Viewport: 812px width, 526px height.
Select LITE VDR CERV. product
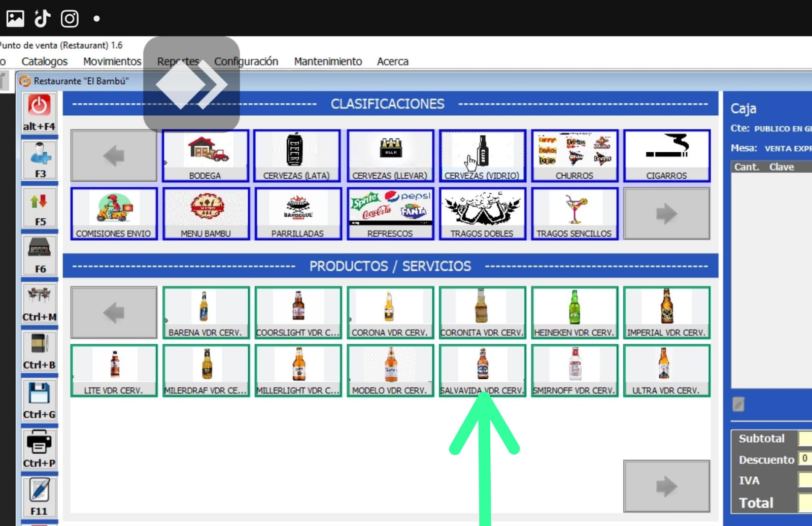tap(114, 371)
